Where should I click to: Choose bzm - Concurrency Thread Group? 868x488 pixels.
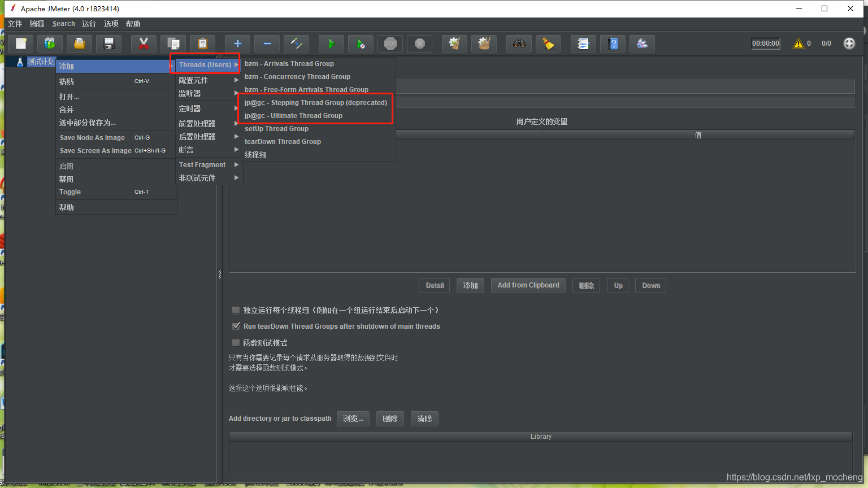pyautogui.click(x=319, y=77)
